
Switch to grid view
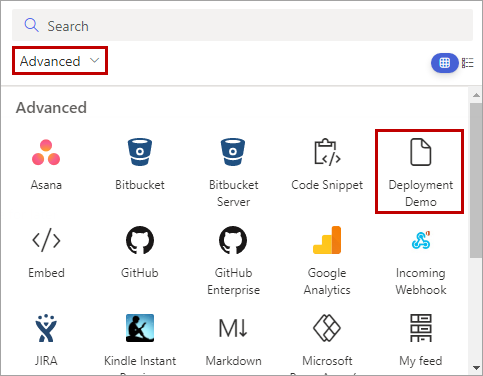point(445,63)
